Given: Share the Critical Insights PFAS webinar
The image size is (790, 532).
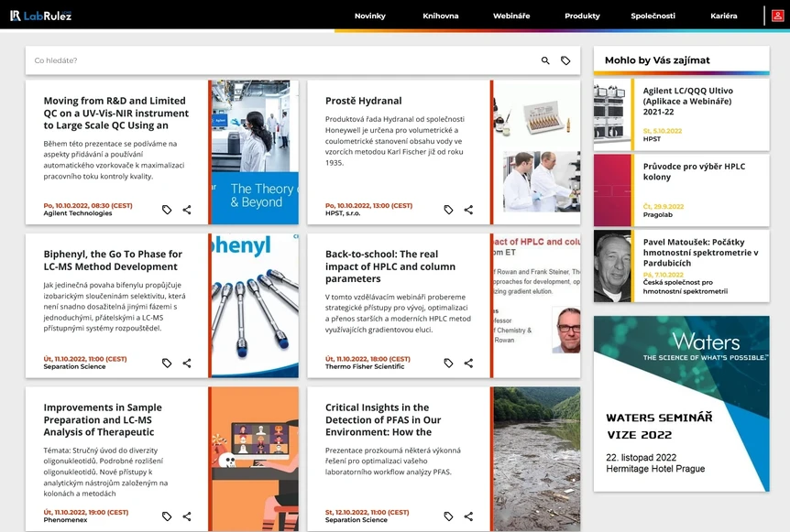Looking at the screenshot, I should (x=468, y=516).
